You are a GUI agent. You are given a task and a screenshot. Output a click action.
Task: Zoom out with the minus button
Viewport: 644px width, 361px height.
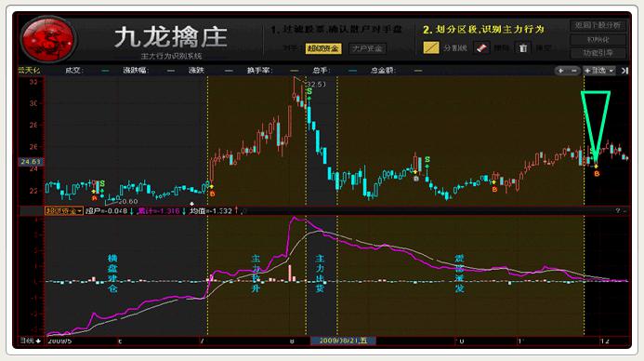[x=573, y=71]
